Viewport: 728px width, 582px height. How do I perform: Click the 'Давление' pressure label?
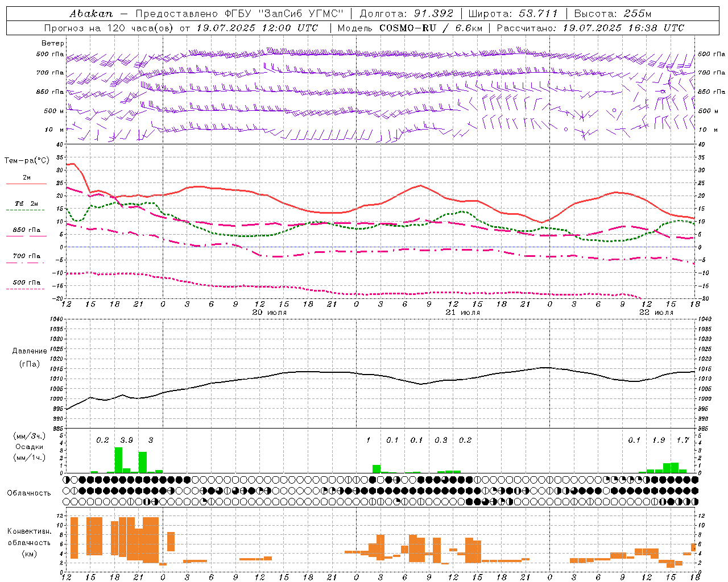click(x=30, y=351)
